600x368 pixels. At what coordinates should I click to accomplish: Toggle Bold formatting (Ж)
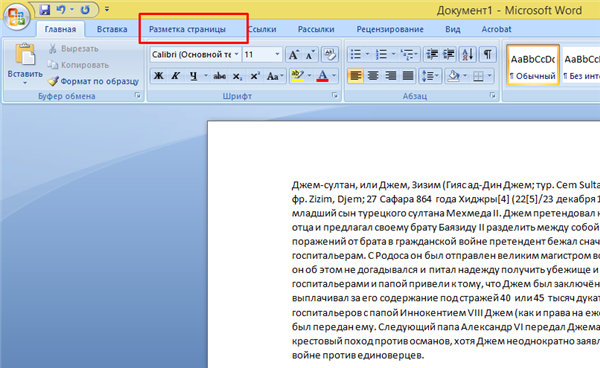(158, 76)
